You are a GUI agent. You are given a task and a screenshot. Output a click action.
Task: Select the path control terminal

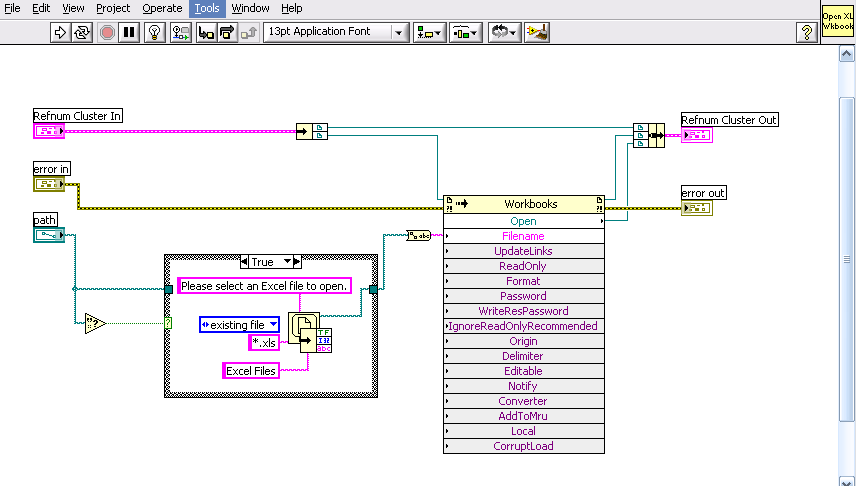(49, 235)
